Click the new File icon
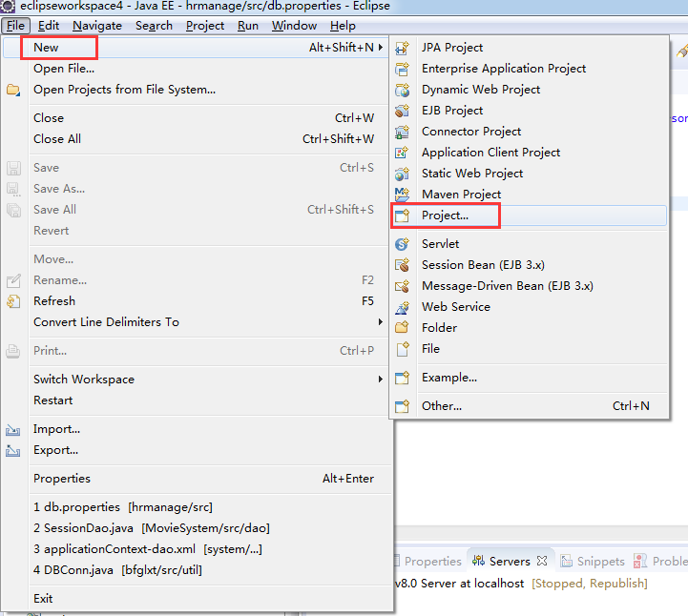688x616 pixels. click(x=402, y=349)
